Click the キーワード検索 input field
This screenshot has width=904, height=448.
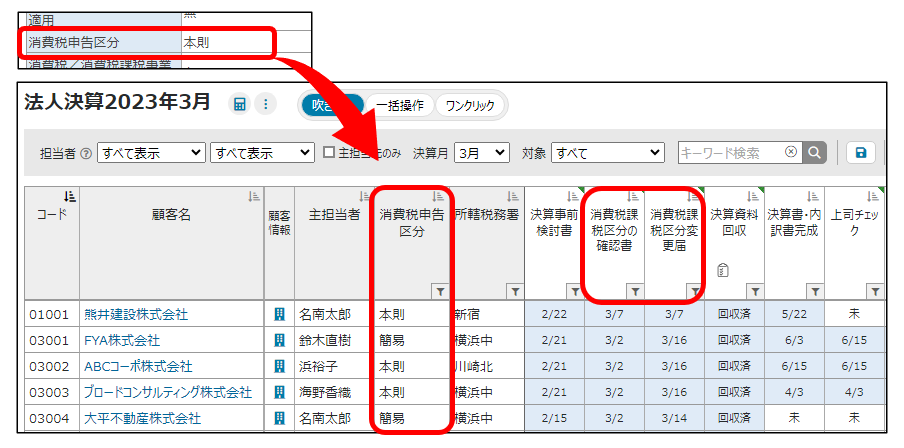point(730,153)
